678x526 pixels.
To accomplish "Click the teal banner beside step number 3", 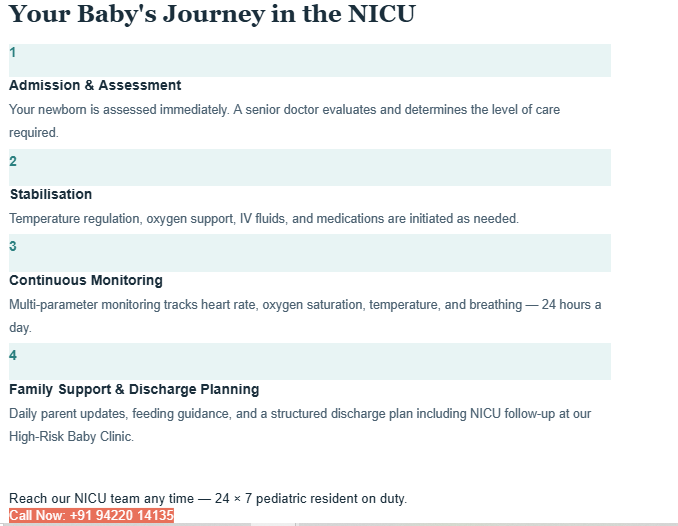I will [310, 253].
